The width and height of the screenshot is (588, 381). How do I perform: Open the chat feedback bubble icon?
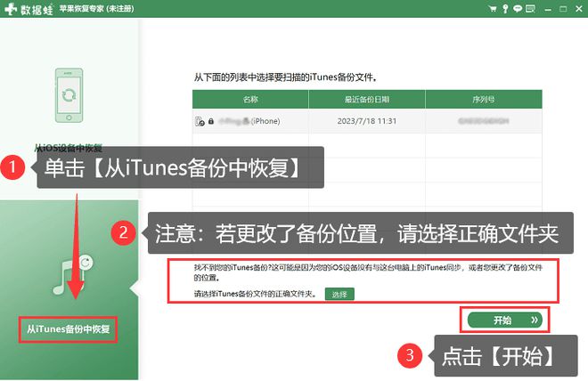point(518,9)
